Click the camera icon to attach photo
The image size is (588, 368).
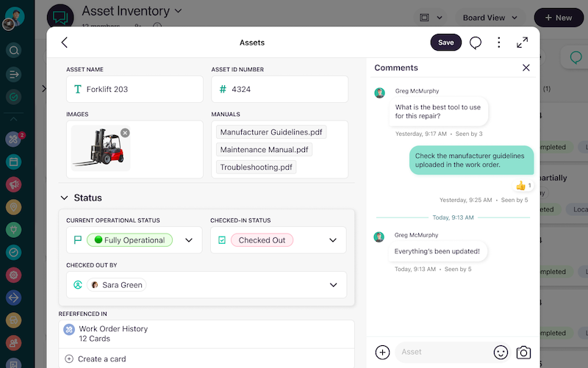[523, 352]
